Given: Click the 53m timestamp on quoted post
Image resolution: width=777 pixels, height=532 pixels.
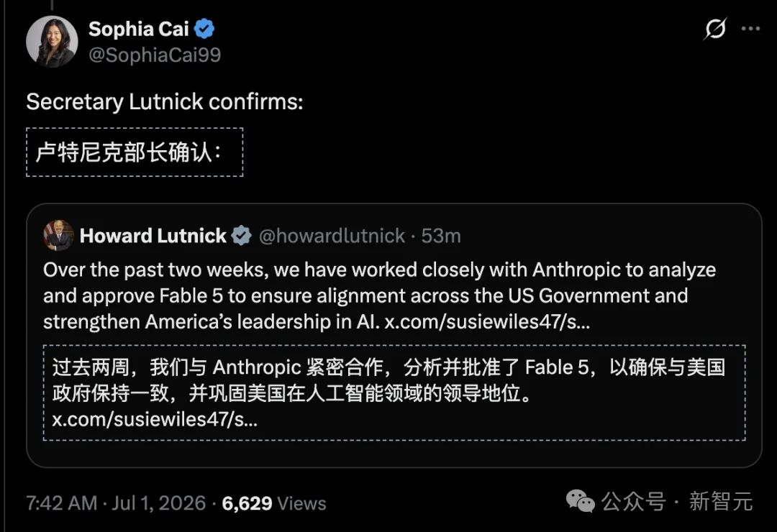Looking at the screenshot, I should click(441, 236).
